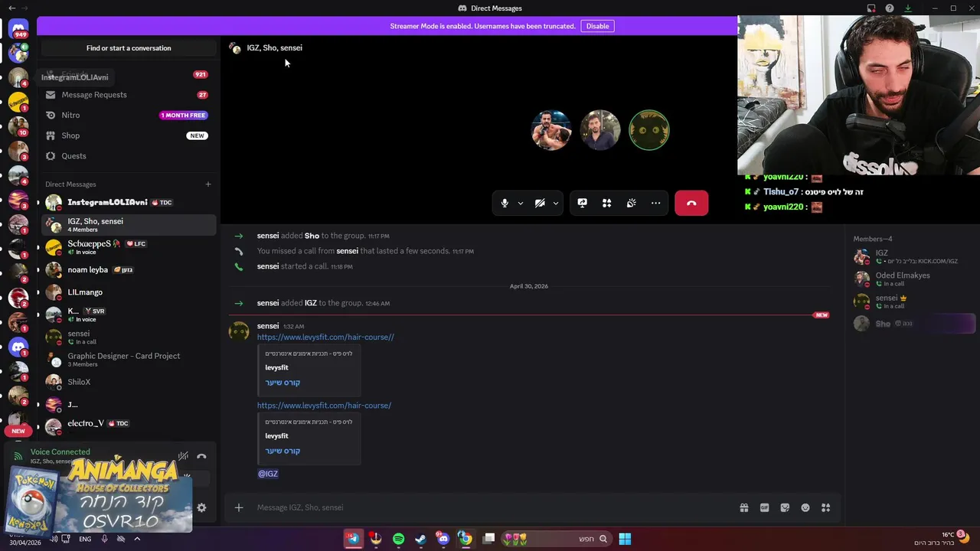Expand the system tray hidden icons chevron
The height and width of the screenshot is (551, 980).
point(137,539)
